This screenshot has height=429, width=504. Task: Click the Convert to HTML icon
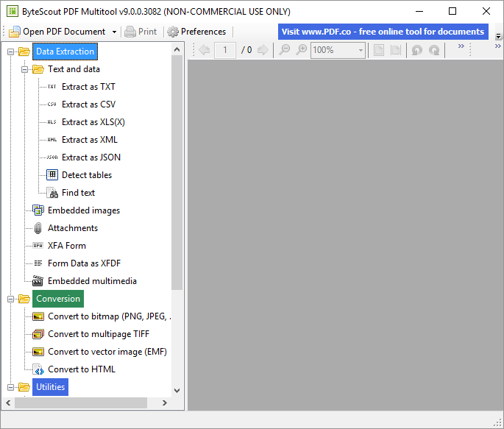point(38,369)
